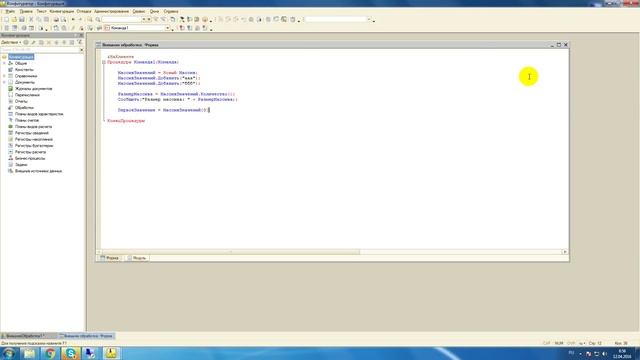Redo the action with the toolbar arrow
Image resolution: width=640 pixels, height=360 pixels.
(x=80, y=20)
